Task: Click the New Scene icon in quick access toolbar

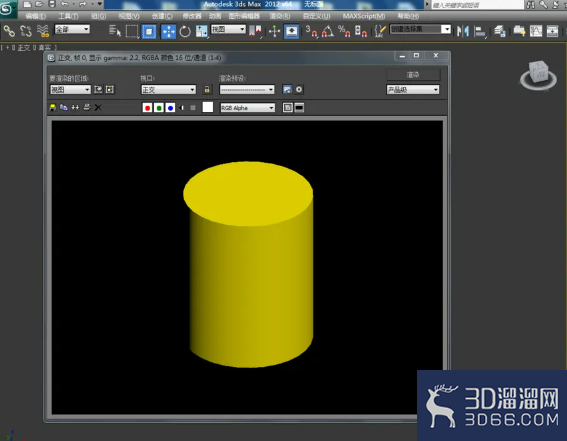Action: [27, 4]
